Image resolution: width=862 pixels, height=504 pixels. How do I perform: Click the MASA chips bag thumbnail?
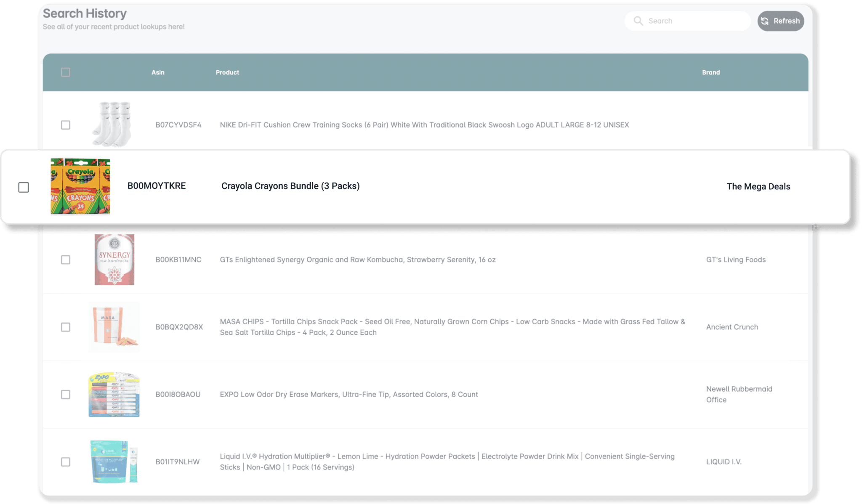point(114,327)
